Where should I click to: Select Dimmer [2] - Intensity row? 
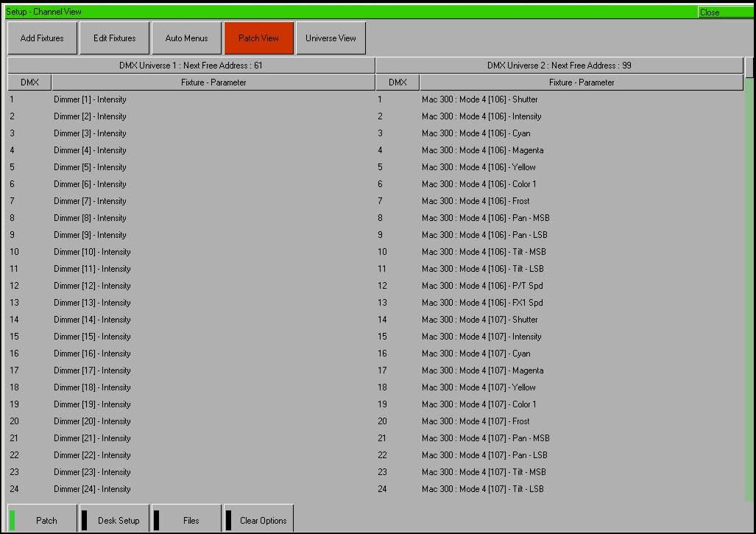(x=191, y=116)
